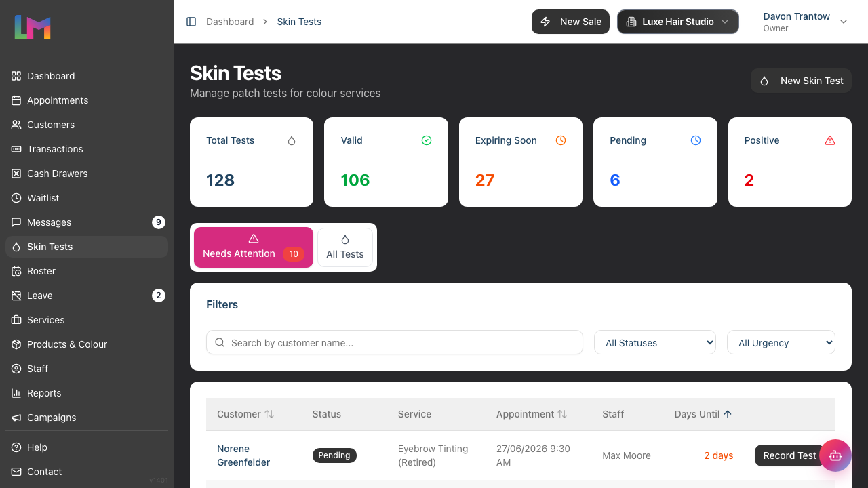Click the Cash Drawers icon

point(16,174)
